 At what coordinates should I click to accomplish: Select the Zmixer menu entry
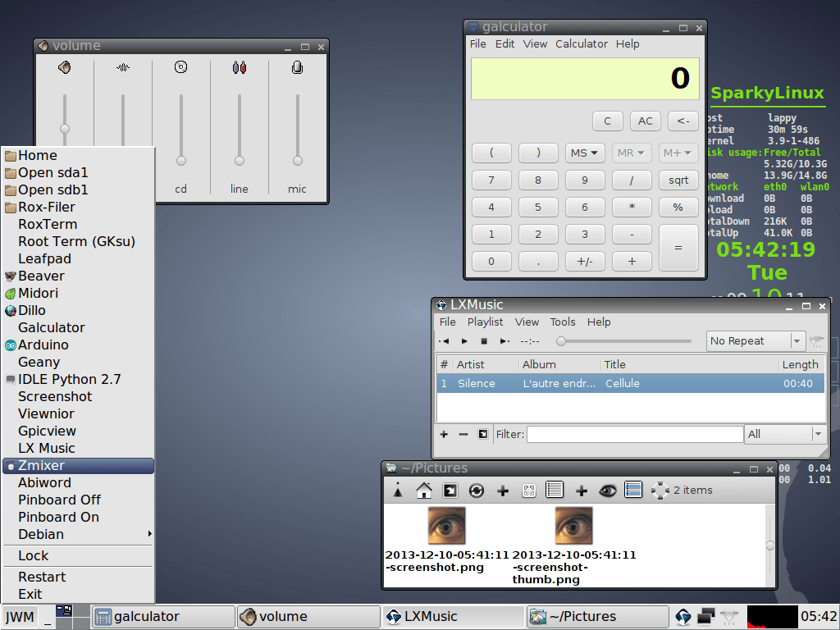click(x=39, y=465)
